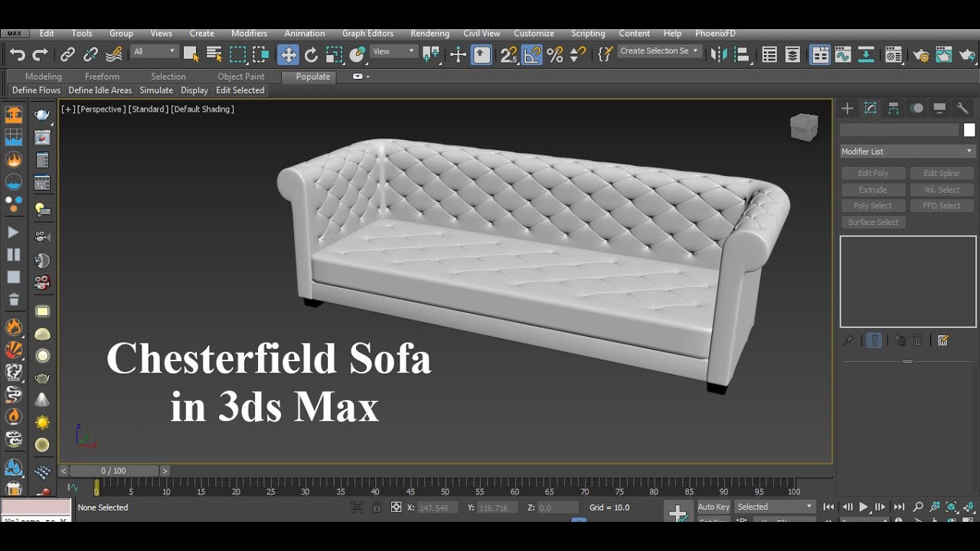Open the Modifier List dropdown
This screenshot has height=551, width=980.
point(907,152)
